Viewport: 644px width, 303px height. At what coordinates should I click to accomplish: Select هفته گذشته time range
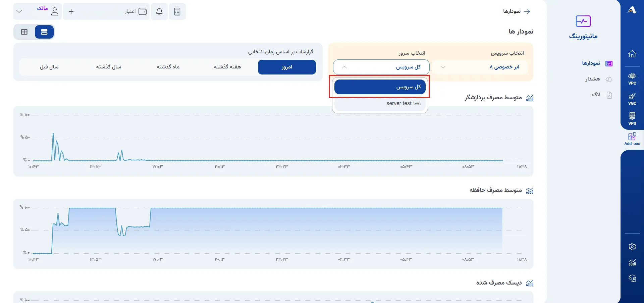[x=227, y=67]
